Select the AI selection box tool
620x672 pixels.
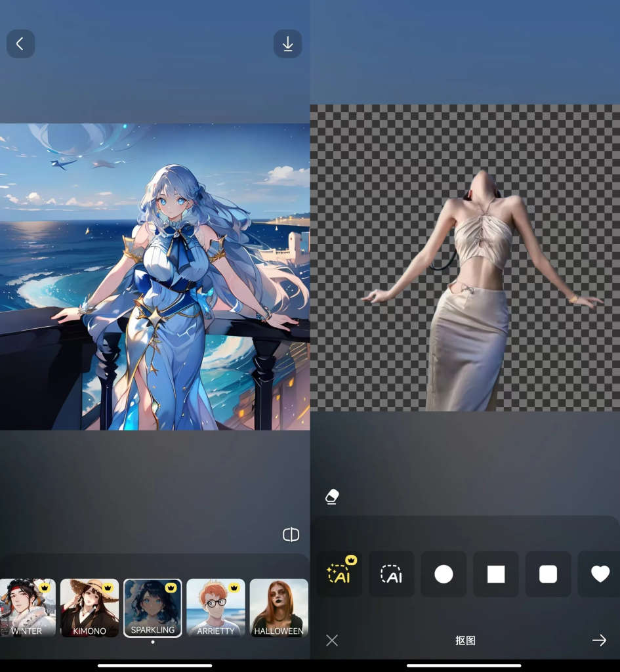coord(391,574)
